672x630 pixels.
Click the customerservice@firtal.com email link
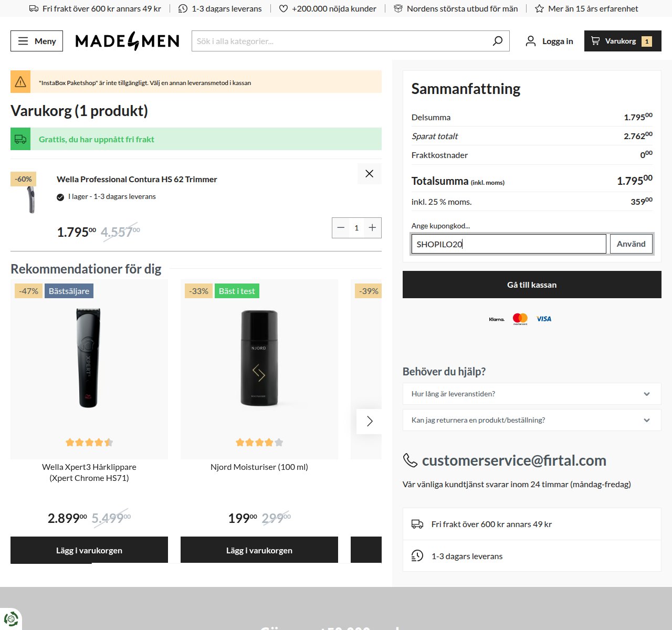514,460
